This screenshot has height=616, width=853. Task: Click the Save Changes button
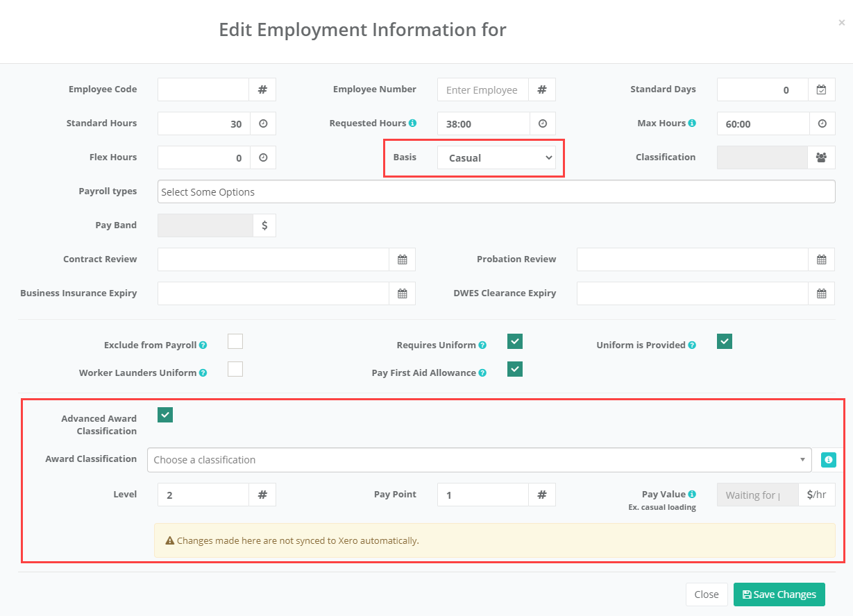pyautogui.click(x=779, y=594)
